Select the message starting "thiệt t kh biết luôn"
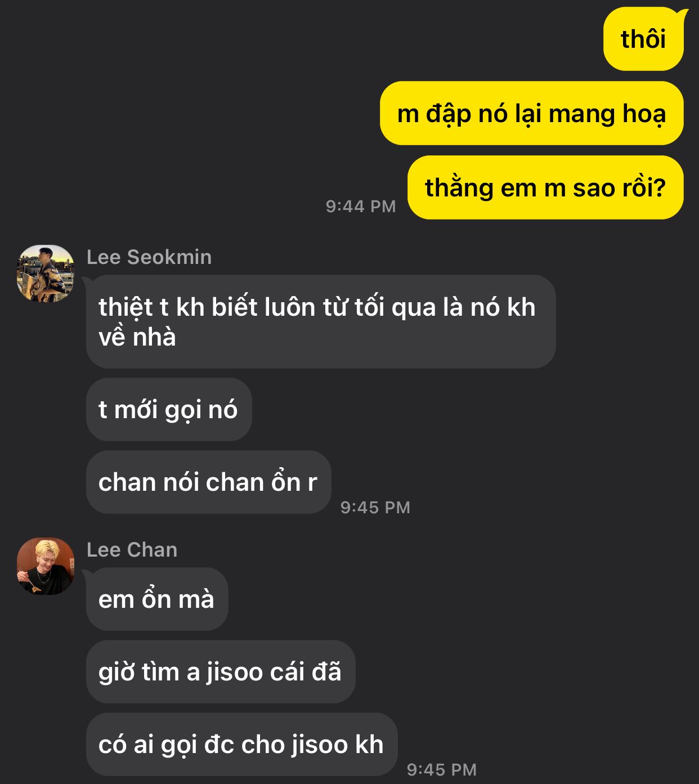Viewport: 699px width, 784px height. tap(321, 322)
